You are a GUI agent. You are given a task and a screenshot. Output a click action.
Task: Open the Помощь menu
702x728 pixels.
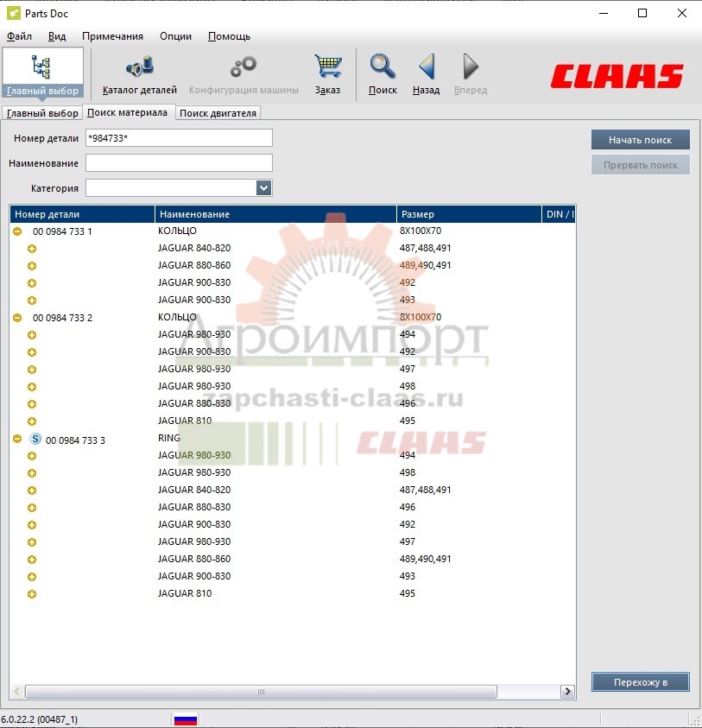point(229,36)
